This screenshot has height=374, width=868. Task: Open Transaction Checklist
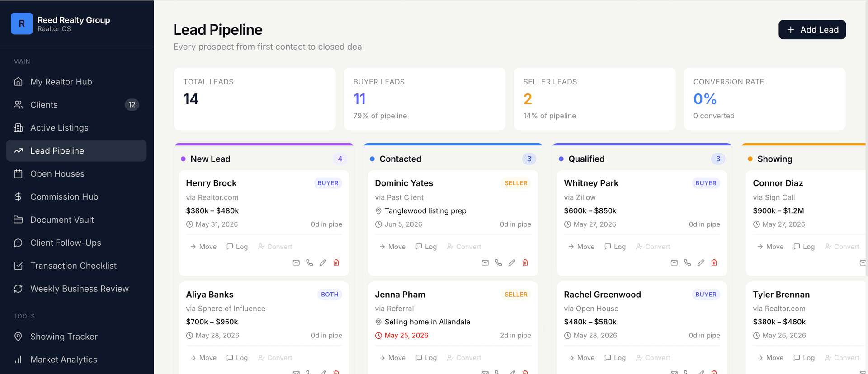coord(76,266)
